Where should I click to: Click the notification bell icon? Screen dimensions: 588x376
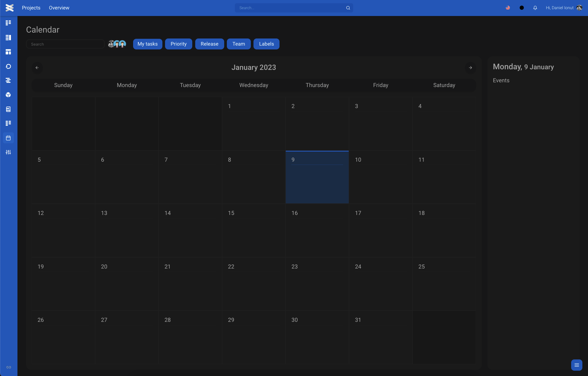click(x=535, y=8)
